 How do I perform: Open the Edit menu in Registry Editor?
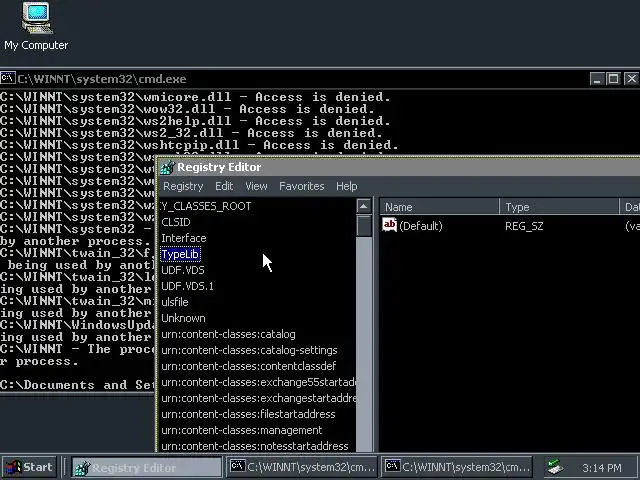pyautogui.click(x=224, y=187)
